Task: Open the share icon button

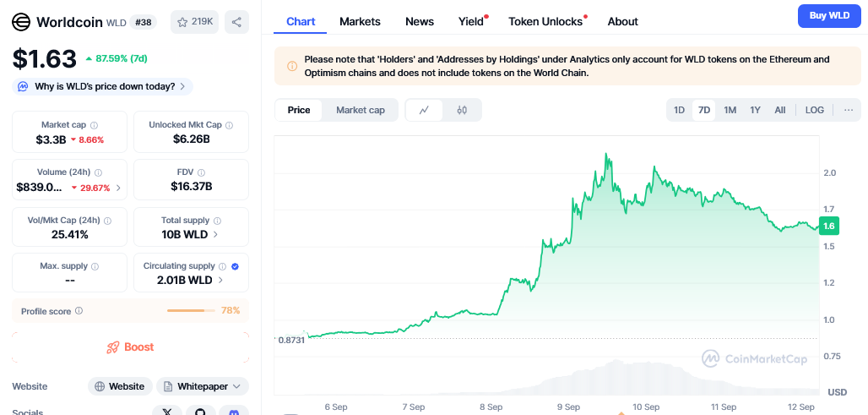Action: point(236,22)
